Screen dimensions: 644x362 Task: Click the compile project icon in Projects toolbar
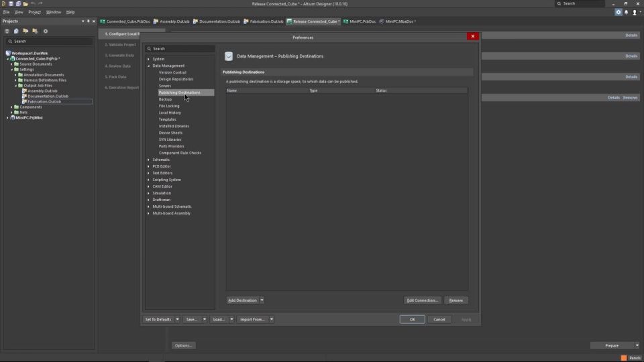click(16, 32)
